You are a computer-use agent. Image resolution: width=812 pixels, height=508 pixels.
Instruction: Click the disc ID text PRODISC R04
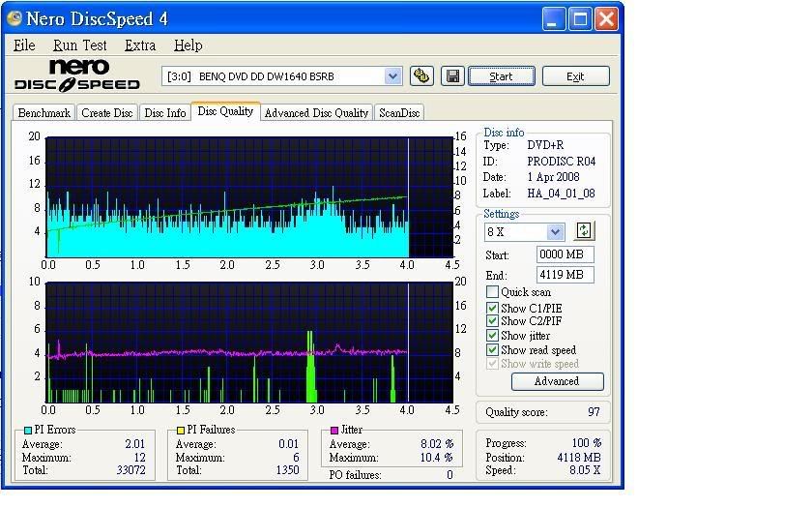(x=562, y=162)
